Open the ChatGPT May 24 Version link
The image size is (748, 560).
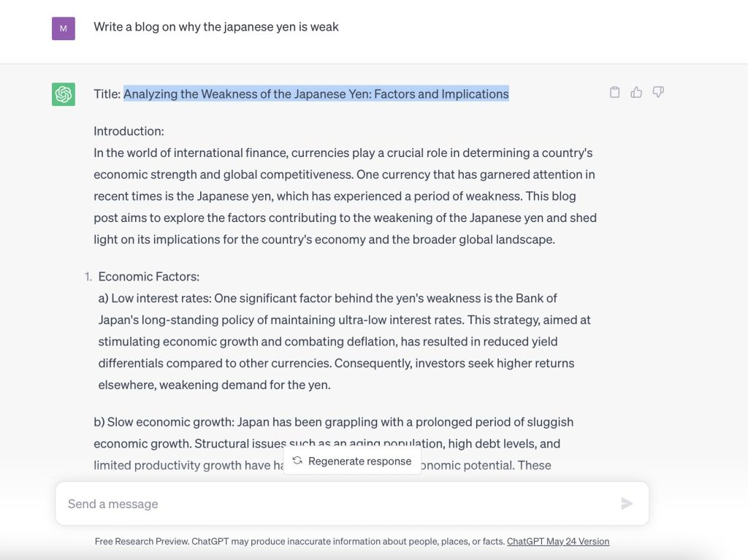pyautogui.click(x=557, y=542)
